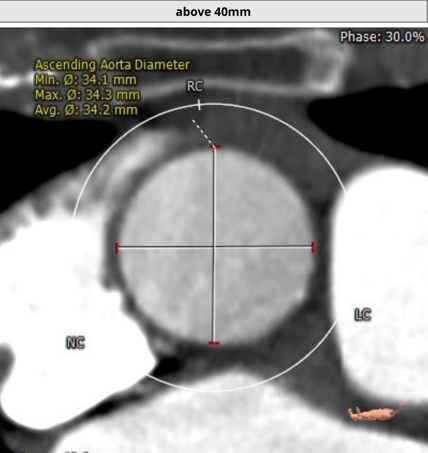Click the dashed pointer line near RC
The image size is (428, 453).
202,132
